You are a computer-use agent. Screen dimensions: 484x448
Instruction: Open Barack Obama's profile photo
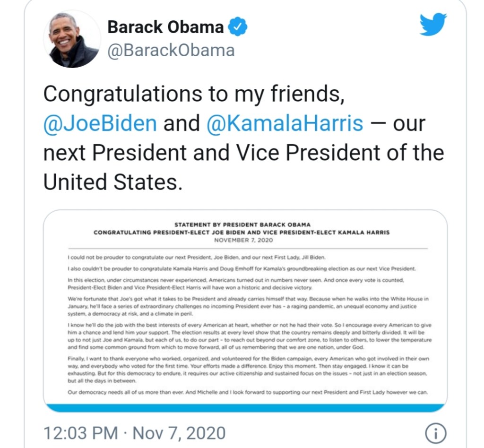tap(72, 39)
